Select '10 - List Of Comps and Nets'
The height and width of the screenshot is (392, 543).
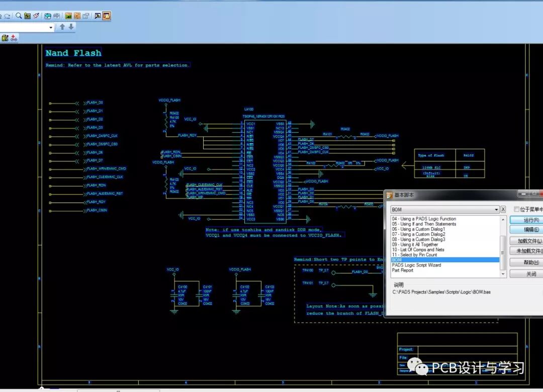coord(418,249)
